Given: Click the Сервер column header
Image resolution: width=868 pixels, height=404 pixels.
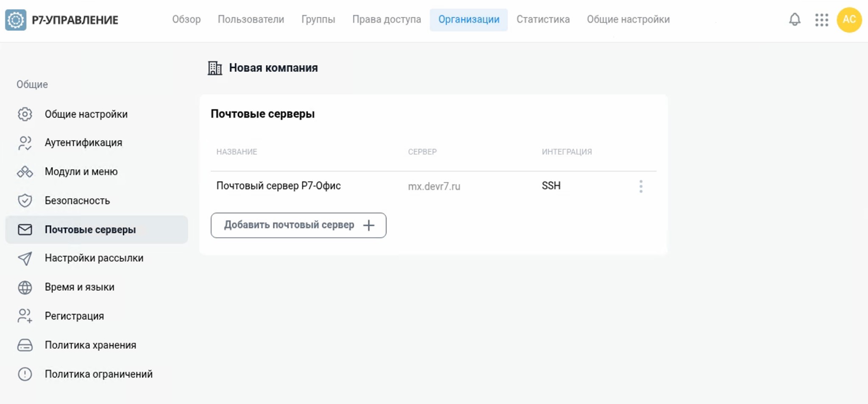Looking at the screenshot, I should [422, 152].
